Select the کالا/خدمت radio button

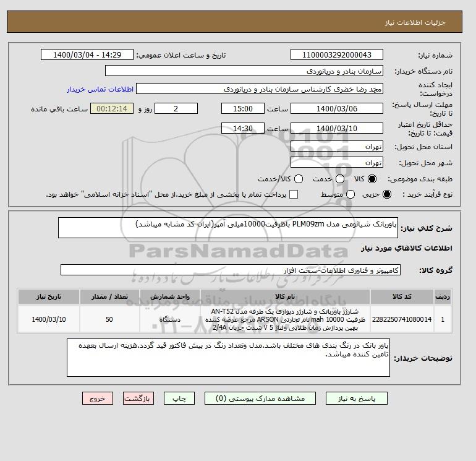299,179
